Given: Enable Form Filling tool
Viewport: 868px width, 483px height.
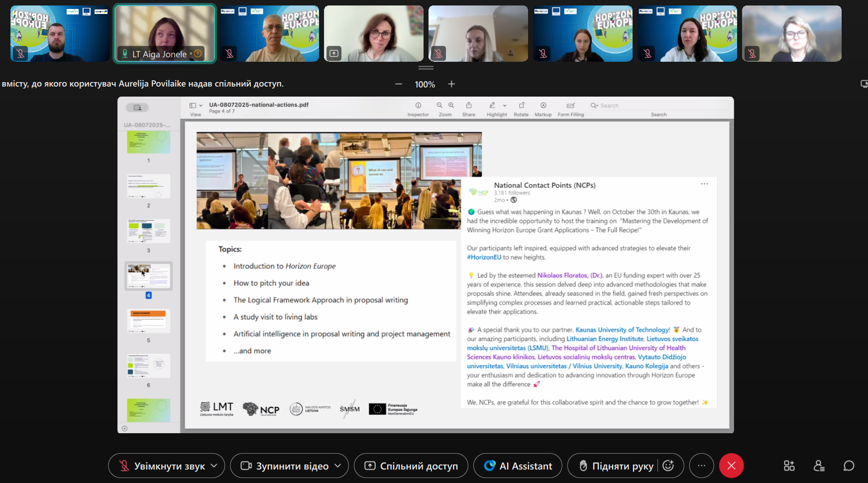Looking at the screenshot, I should 570,106.
